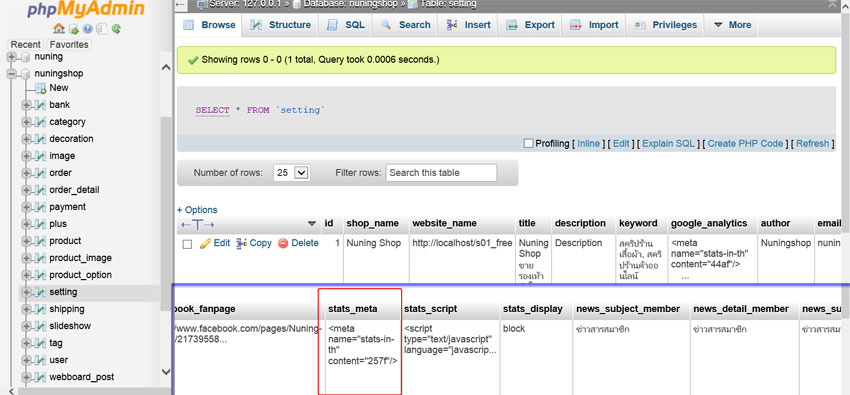
Task: Switch to the Recent tab in sidebar
Action: pyautogui.click(x=25, y=44)
